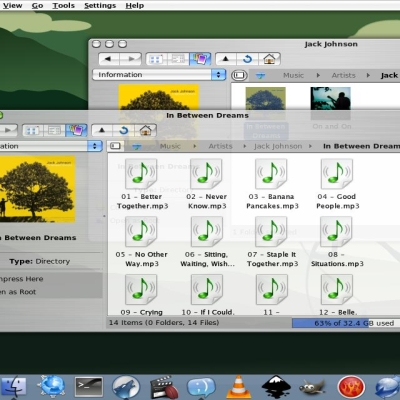
Task: Click Music breadcrumb in Jack Johnson window
Action: point(293,75)
